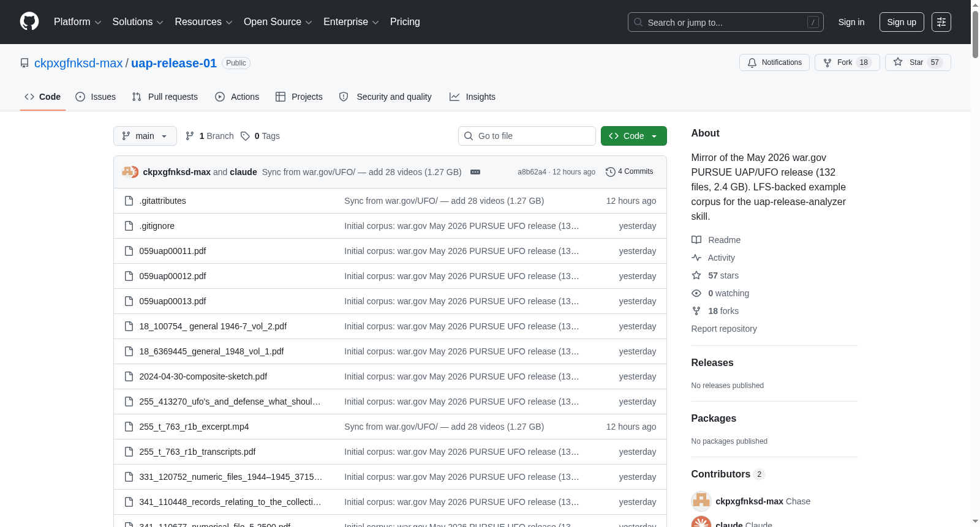980x527 pixels.
Task: Open 255_t_763_r1b_excerpt.mp4
Action: (194, 427)
